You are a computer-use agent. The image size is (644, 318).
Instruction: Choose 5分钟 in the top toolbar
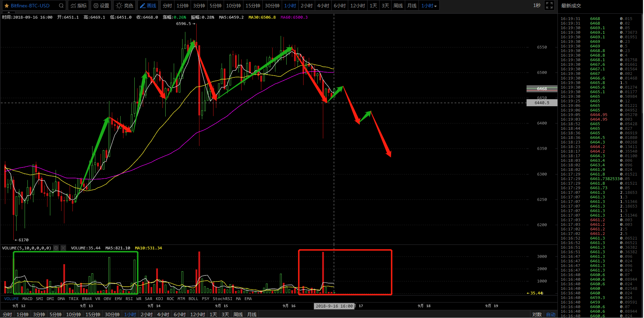tap(216, 6)
